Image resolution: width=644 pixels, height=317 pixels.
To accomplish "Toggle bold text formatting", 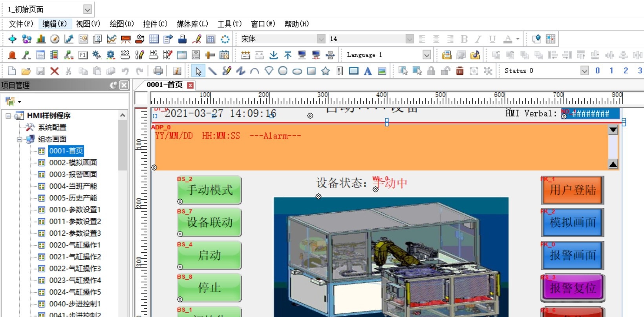I will pos(464,39).
